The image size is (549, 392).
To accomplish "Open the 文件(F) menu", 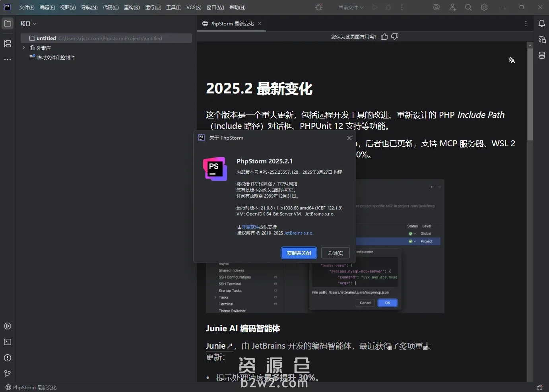I will (x=27, y=7).
